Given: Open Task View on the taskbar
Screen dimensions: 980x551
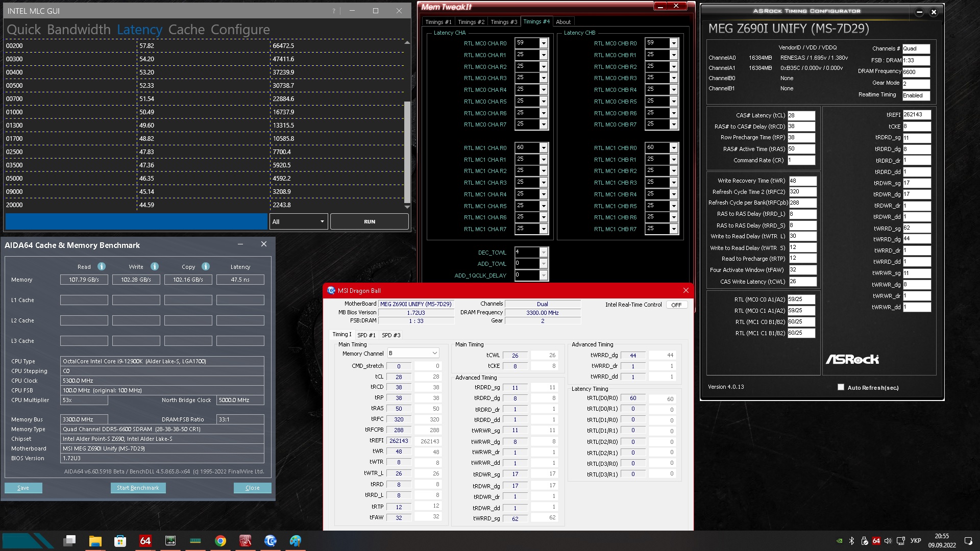Looking at the screenshot, I should pos(70,541).
